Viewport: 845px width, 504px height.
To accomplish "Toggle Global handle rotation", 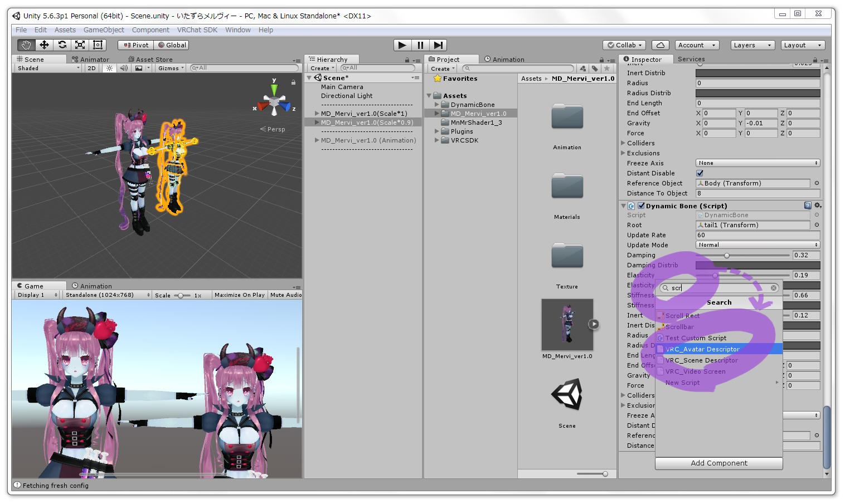I will tap(172, 45).
